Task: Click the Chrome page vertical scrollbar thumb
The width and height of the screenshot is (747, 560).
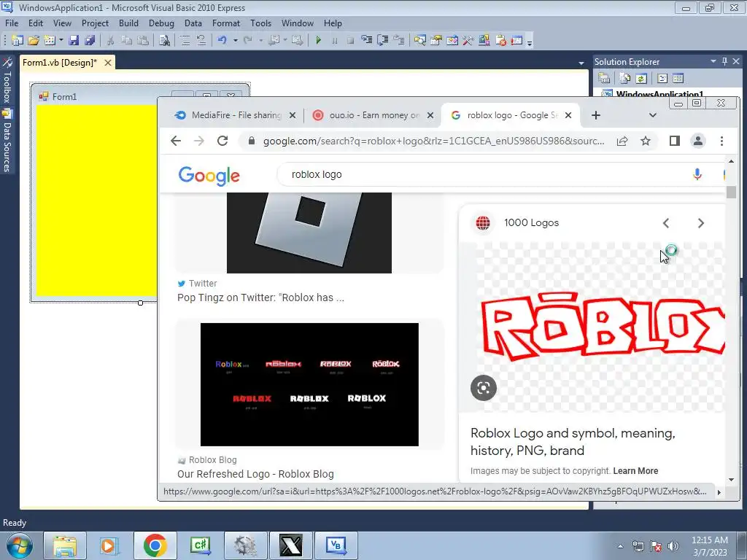Action: pos(731,192)
